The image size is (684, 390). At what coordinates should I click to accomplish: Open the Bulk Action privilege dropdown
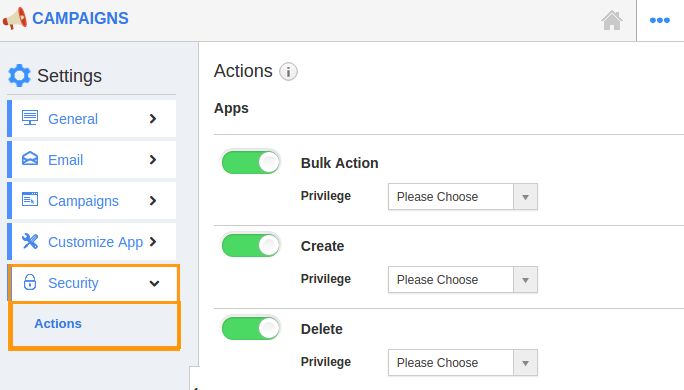[x=463, y=197]
